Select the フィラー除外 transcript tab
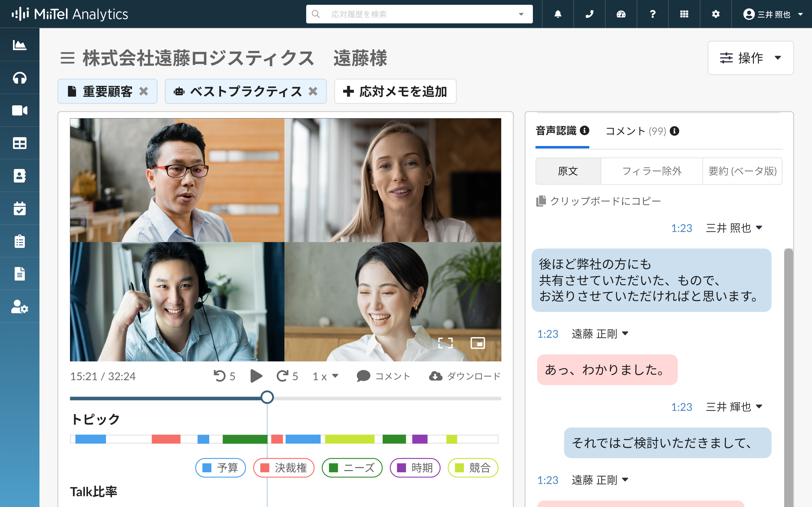Image resolution: width=812 pixels, height=507 pixels. [x=651, y=171]
